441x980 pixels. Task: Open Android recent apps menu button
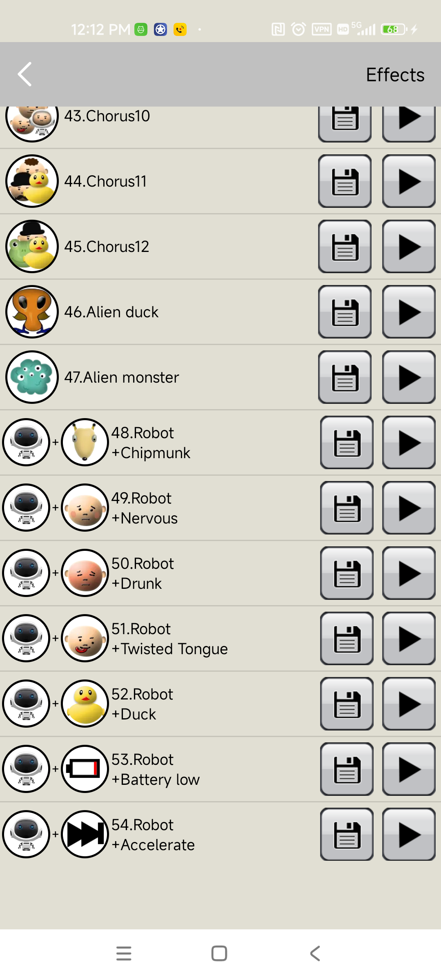tap(124, 954)
